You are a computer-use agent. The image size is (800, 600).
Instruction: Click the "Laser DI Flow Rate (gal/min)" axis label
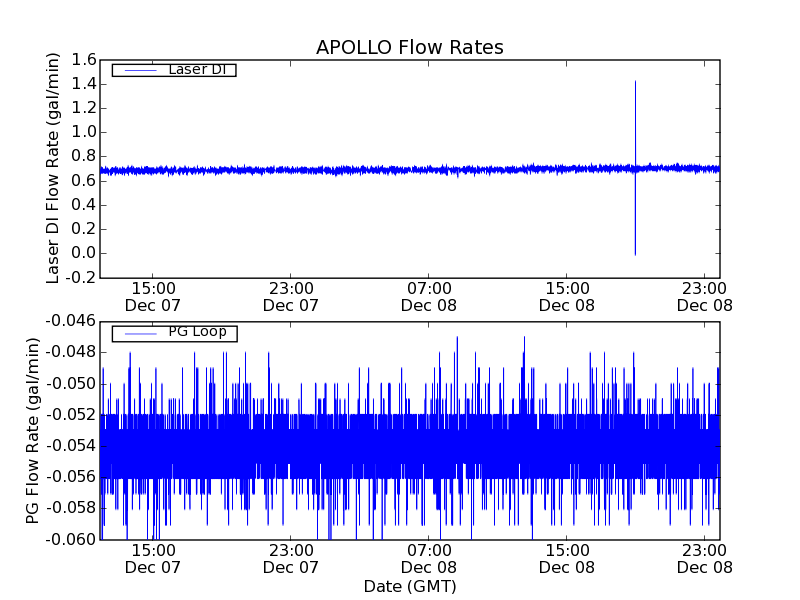tap(54, 168)
